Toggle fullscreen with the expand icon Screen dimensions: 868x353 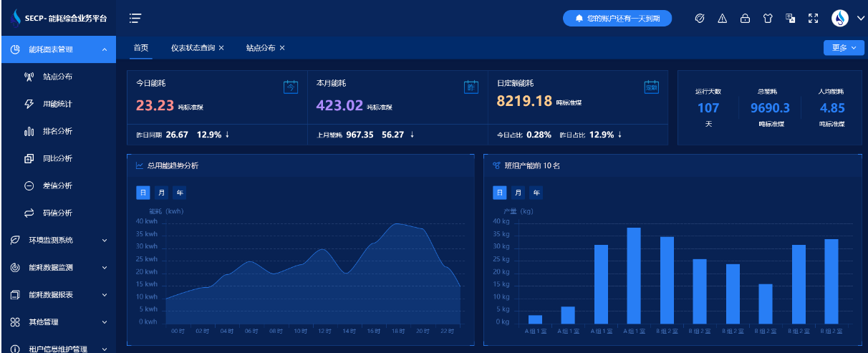tap(813, 19)
